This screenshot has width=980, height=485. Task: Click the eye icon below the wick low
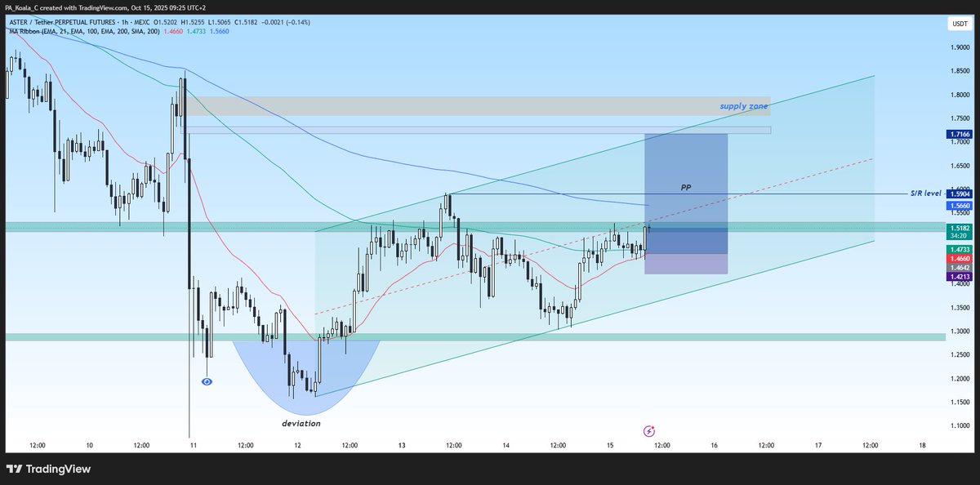point(207,381)
